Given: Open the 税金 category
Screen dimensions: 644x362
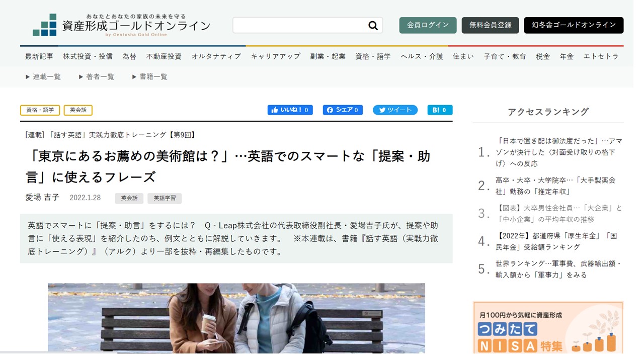Looking at the screenshot, I should (x=543, y=56).
